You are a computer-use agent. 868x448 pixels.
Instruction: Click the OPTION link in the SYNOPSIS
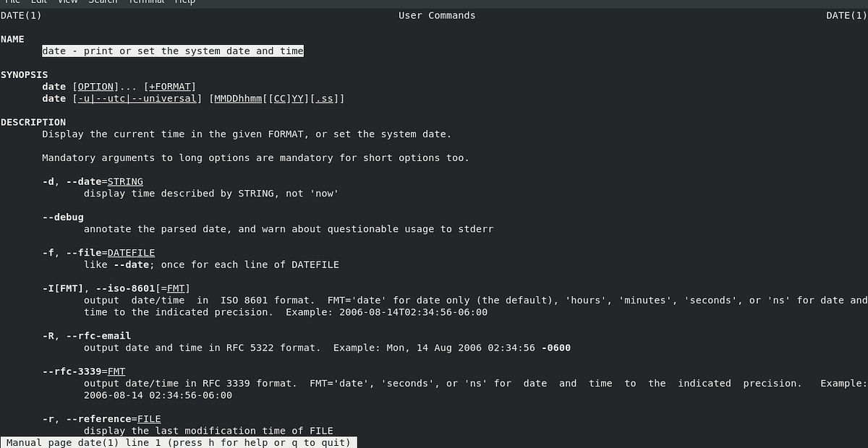coord(94,86)
